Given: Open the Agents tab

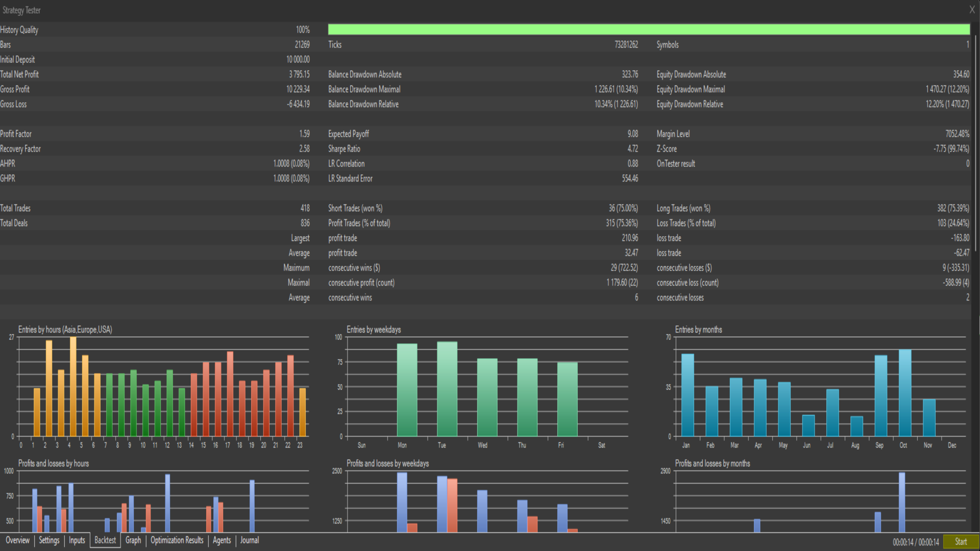Looking at the screenshot, I should tap(222, 540).
